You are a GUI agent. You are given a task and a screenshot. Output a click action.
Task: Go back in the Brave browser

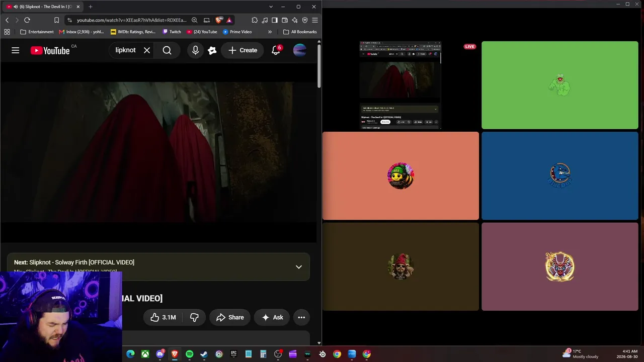[7, 20]
